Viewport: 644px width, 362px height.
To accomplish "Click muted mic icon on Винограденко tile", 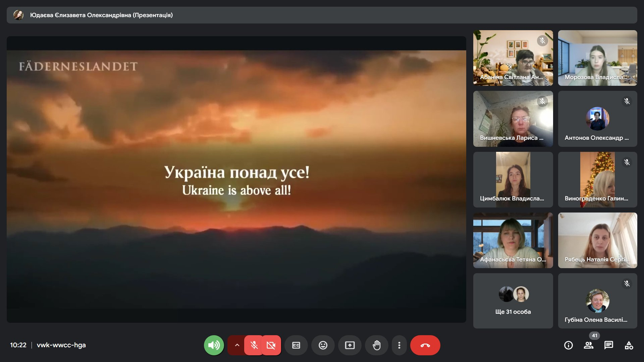I will coord(627,162).
